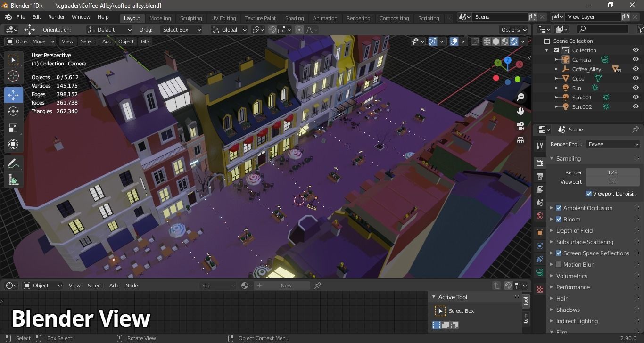Disable Viewport Denoising checkbox

click(x=589, y=194)
